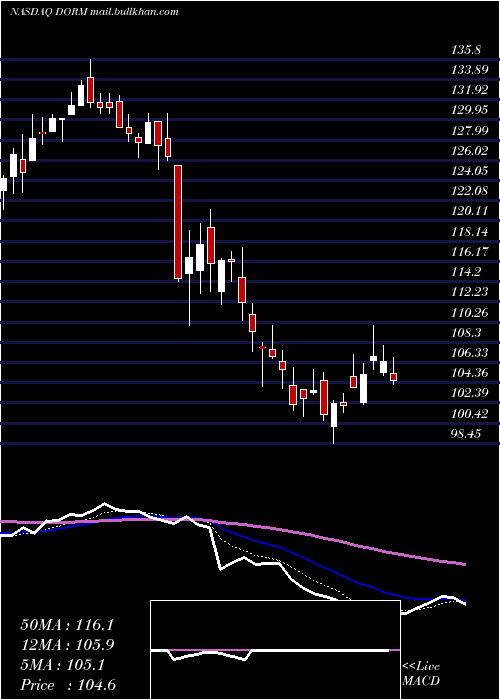Select the 102.39 price axis label
500x700 pixels.
point(470,393)
